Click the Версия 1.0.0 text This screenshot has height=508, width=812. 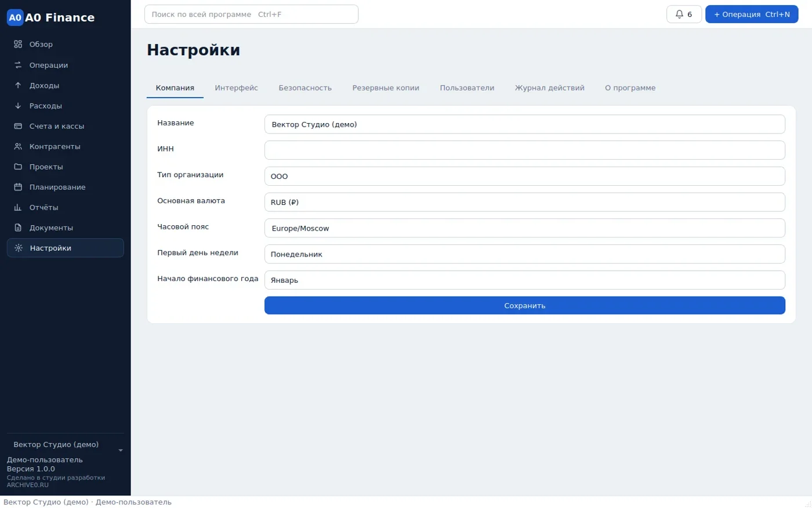pyautogui.click(x=31, y=469)
